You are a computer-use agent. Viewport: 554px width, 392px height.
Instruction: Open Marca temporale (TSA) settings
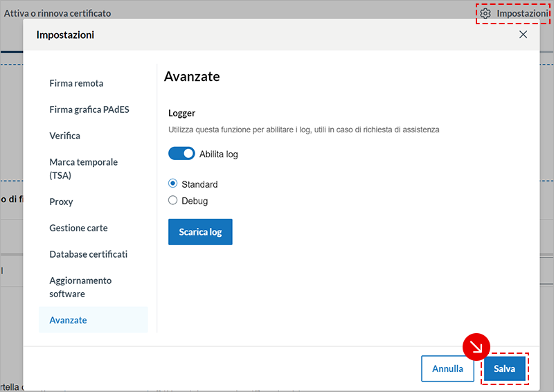[83, 168]
